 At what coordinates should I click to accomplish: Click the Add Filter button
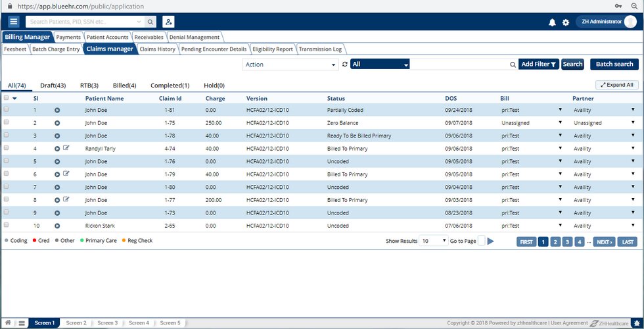click(x=539, y=64)
